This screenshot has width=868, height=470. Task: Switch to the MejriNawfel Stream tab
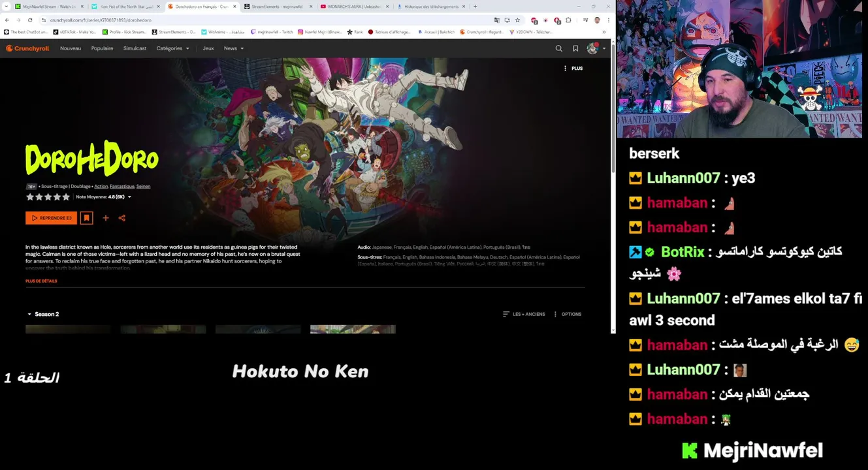49,7
